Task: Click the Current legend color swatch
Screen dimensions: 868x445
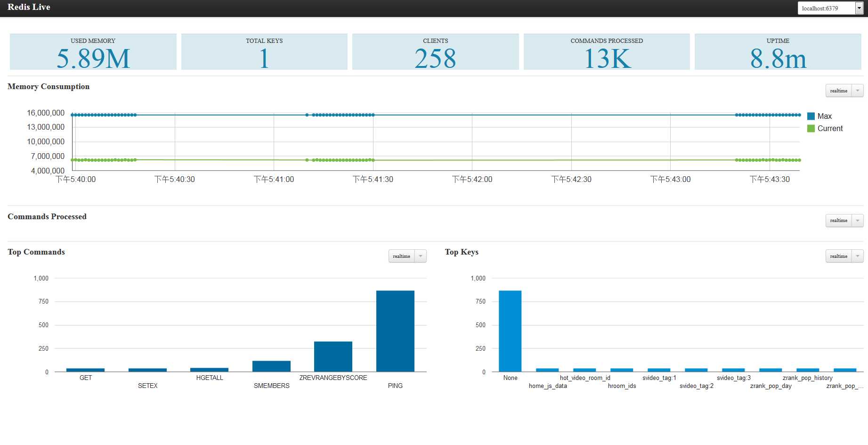Action: point(811,128)
